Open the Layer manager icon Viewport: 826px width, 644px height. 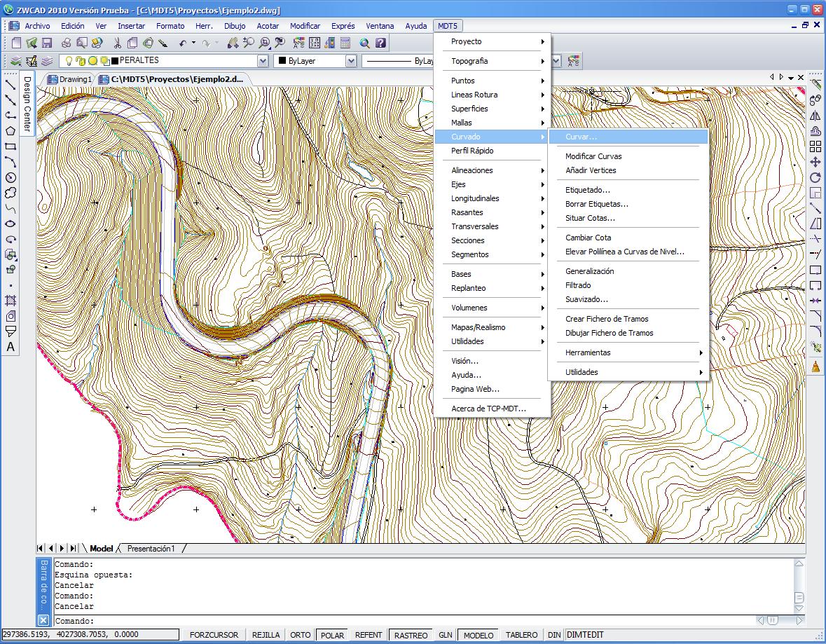tap(16, 61)
